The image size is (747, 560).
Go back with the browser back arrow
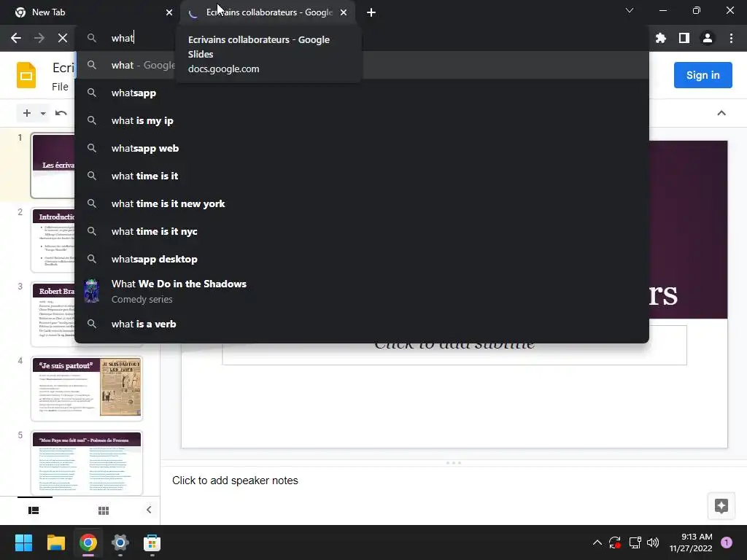coord(16,38)
